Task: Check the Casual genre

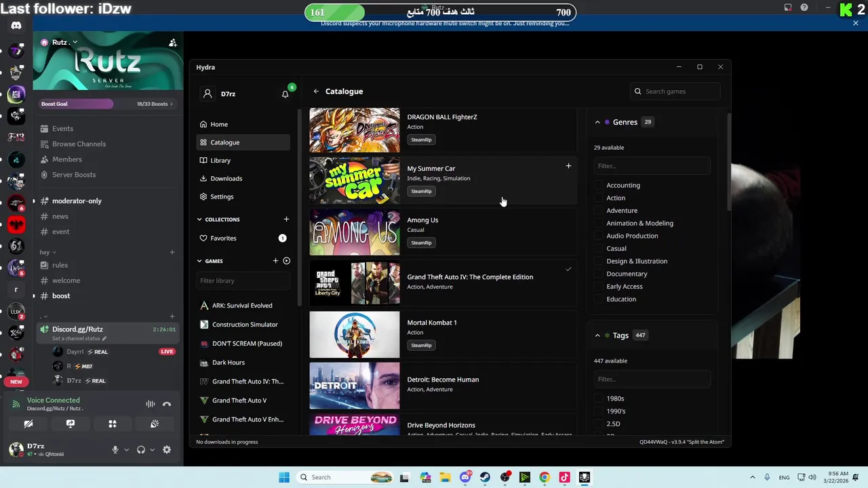Action: coord(599,249)
